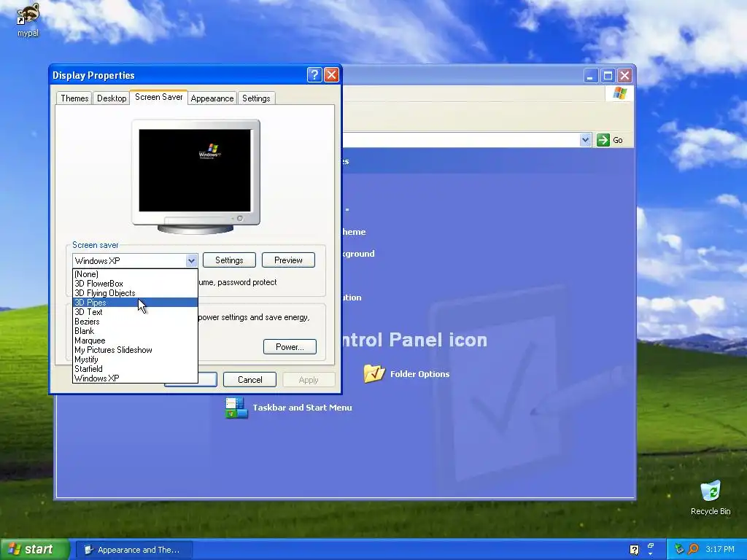The image size is (747, 560).
Task: Open the Settings tab in Display Properties
Action: pos(256,98)
